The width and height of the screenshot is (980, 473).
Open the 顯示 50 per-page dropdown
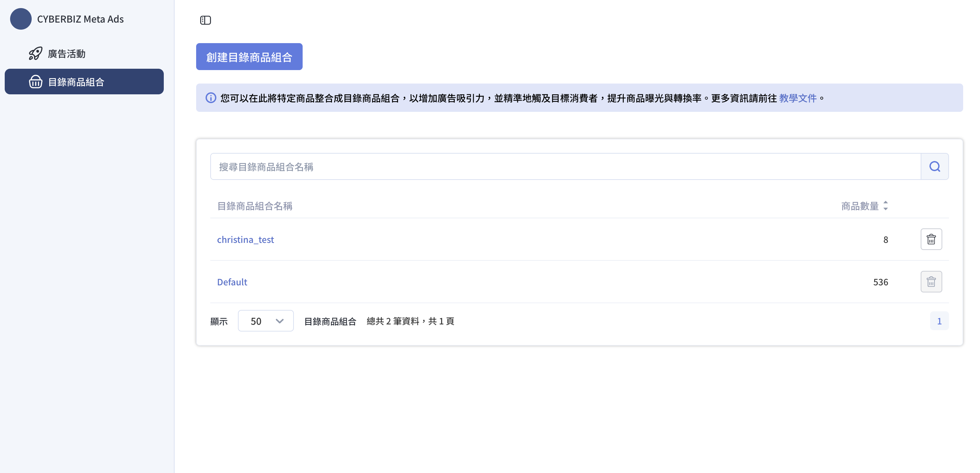click(266, 320)
